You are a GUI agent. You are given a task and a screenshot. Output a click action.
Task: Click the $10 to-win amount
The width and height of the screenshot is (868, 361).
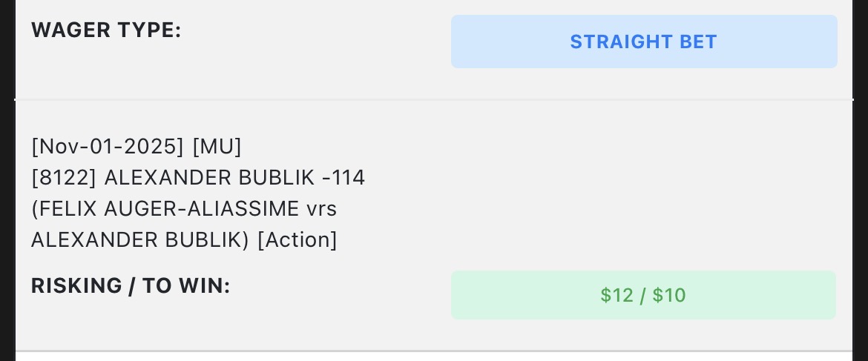click(669, 295)
